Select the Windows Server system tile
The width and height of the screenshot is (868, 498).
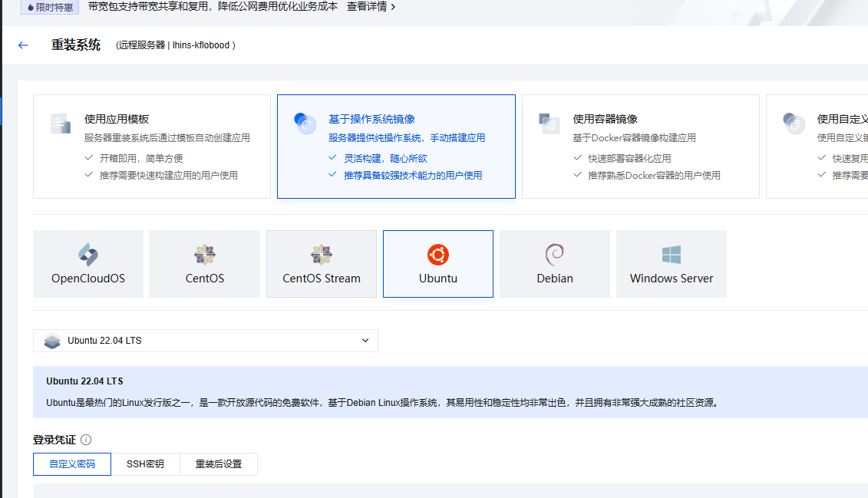pyautogui.click(x=672, y=264)
